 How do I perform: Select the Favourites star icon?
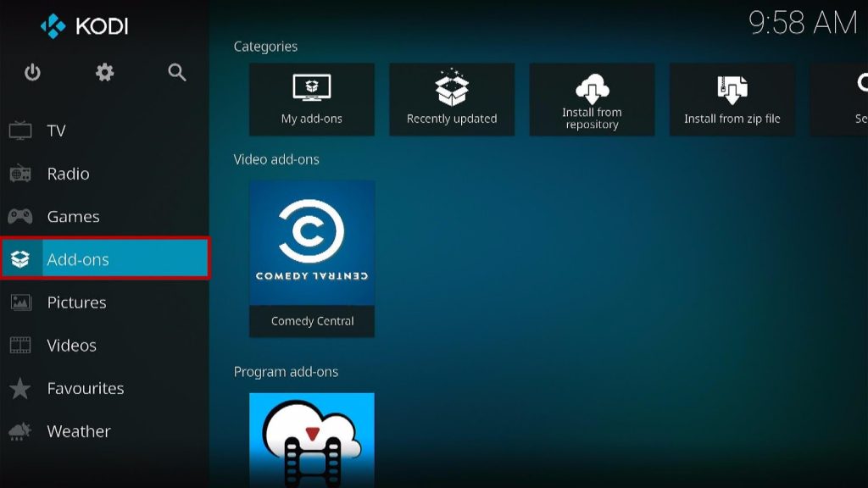click(x=20, y=388)
